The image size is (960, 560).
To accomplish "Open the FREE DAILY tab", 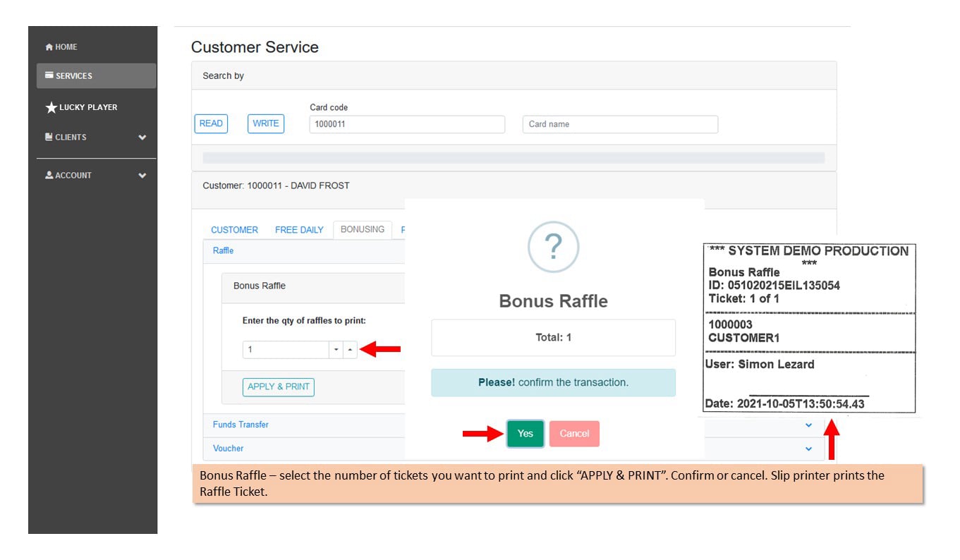I will 299,230.
